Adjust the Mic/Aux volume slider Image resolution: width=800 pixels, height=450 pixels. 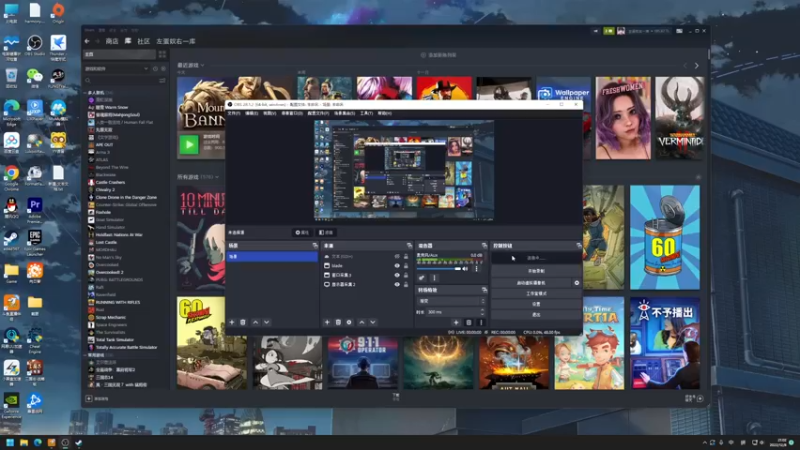click(x=439, y=269)
